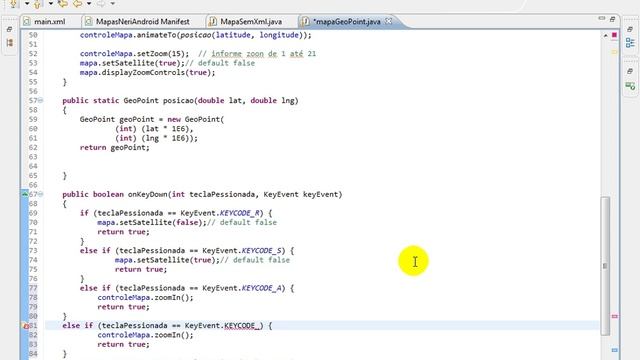Open the forward history dropdown arrow
The width and height of the screenshot is (640, 360).
coord(113,4)
